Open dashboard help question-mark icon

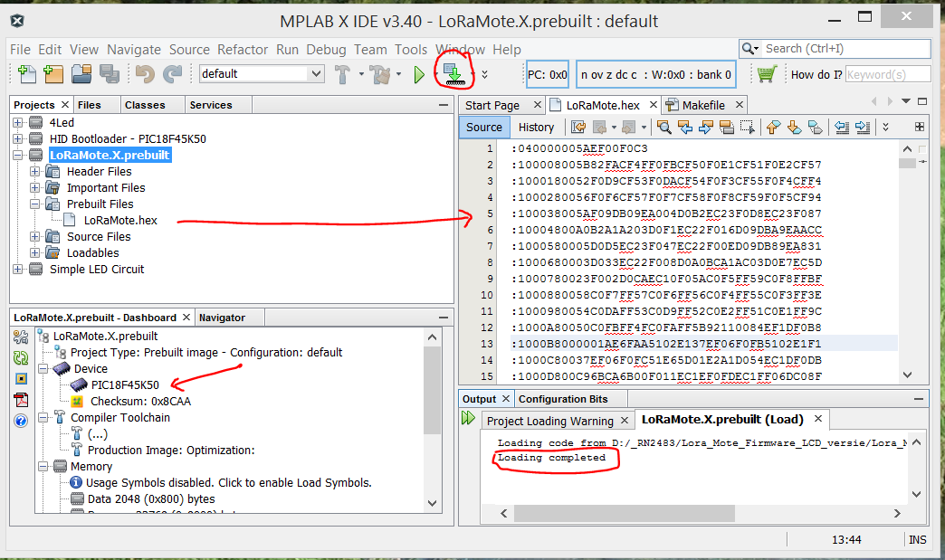(21, 421)
